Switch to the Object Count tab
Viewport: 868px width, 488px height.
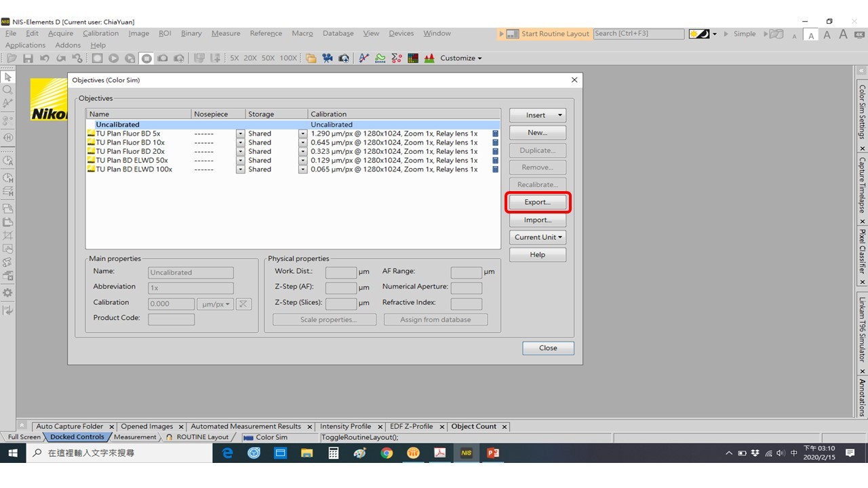pos(473,426)
